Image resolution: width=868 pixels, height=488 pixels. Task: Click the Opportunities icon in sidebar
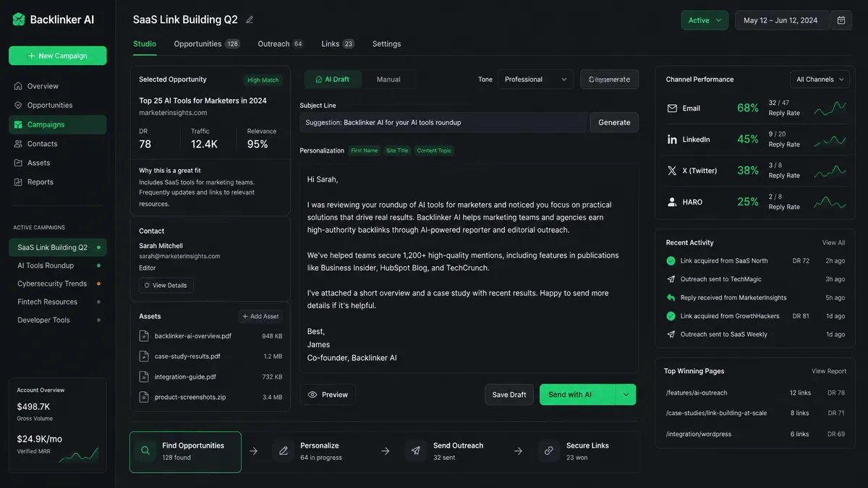(x=18, y=105)
